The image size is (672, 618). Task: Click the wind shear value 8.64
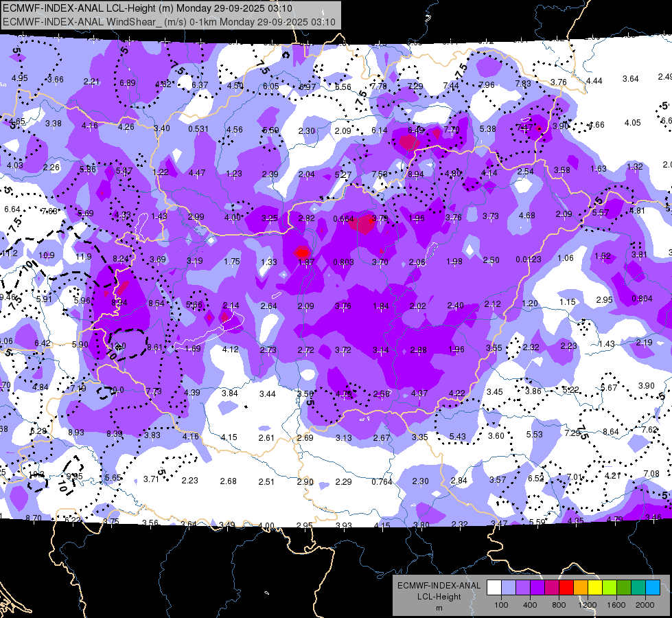coord(611,431)
